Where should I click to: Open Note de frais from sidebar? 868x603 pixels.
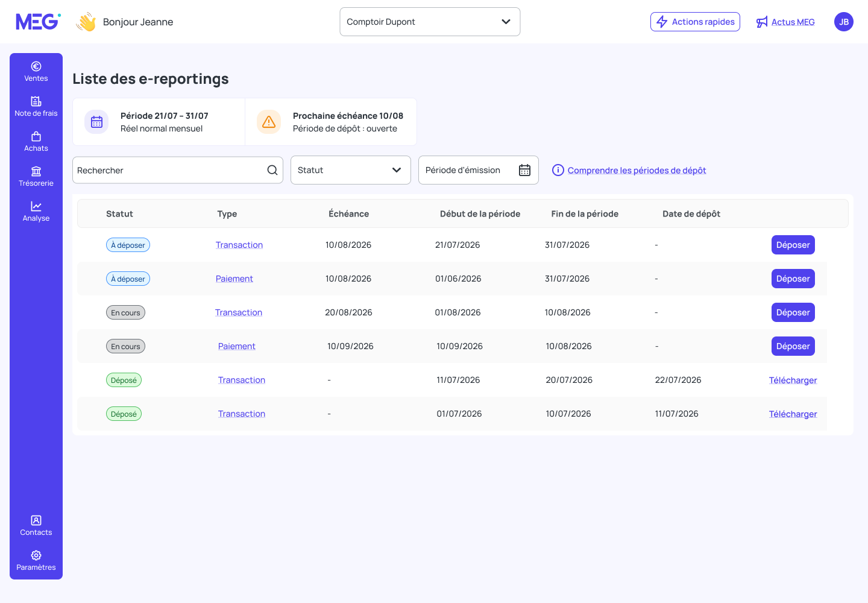point(36,106)
